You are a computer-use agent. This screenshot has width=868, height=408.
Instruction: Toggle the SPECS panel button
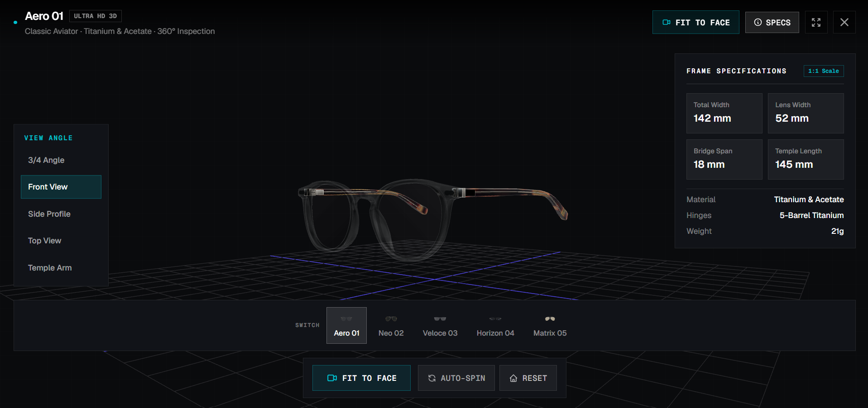click(x=772, y=22)
